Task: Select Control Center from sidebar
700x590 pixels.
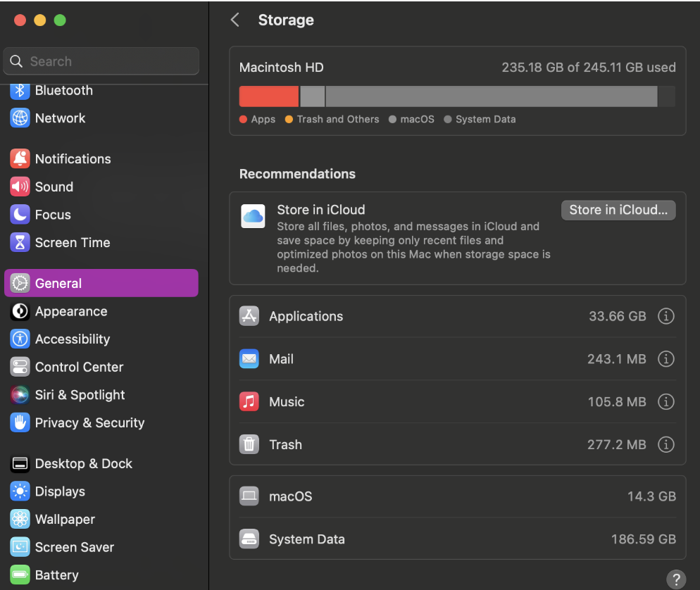Action: 79,367
